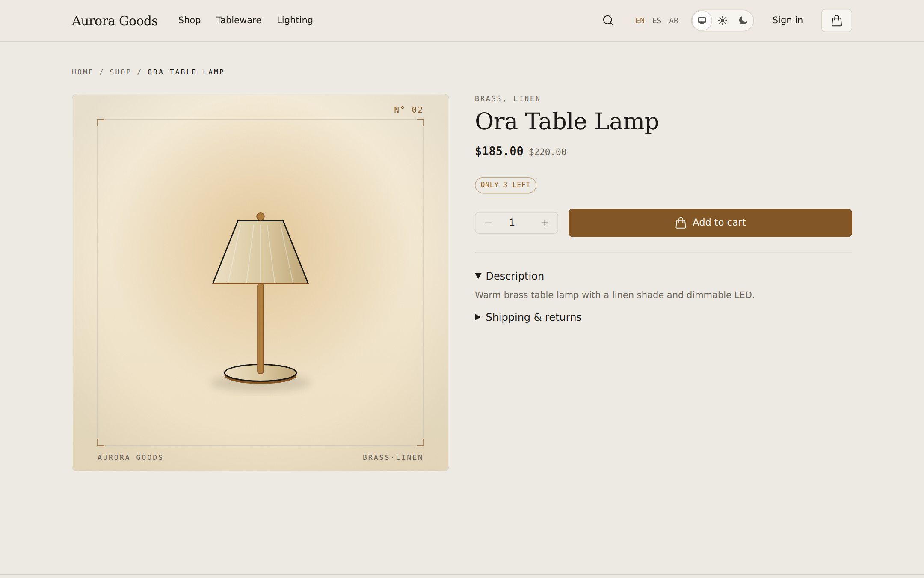Screen dimensions: 924x578
Task: Click the N° 02 label on image
Action: pyautogui.click(x=409, y=110)
